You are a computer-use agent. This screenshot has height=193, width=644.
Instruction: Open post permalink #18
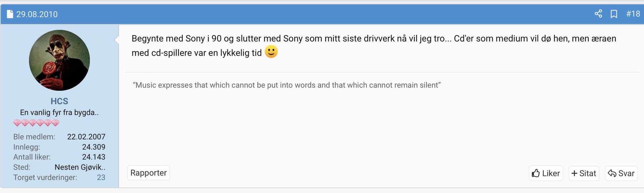point(633,14)
